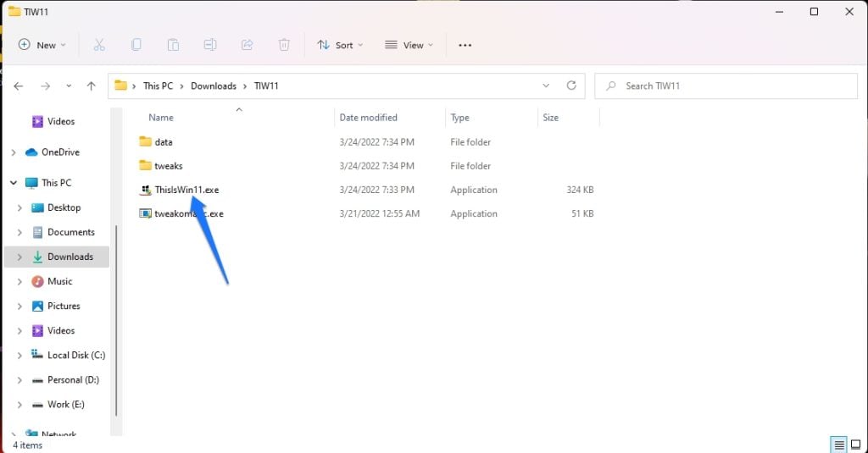Image resolution: width=868 pixels, height=453 pixels.
Task: Open the New item dropdown
Action: click(x=42, y=45)
